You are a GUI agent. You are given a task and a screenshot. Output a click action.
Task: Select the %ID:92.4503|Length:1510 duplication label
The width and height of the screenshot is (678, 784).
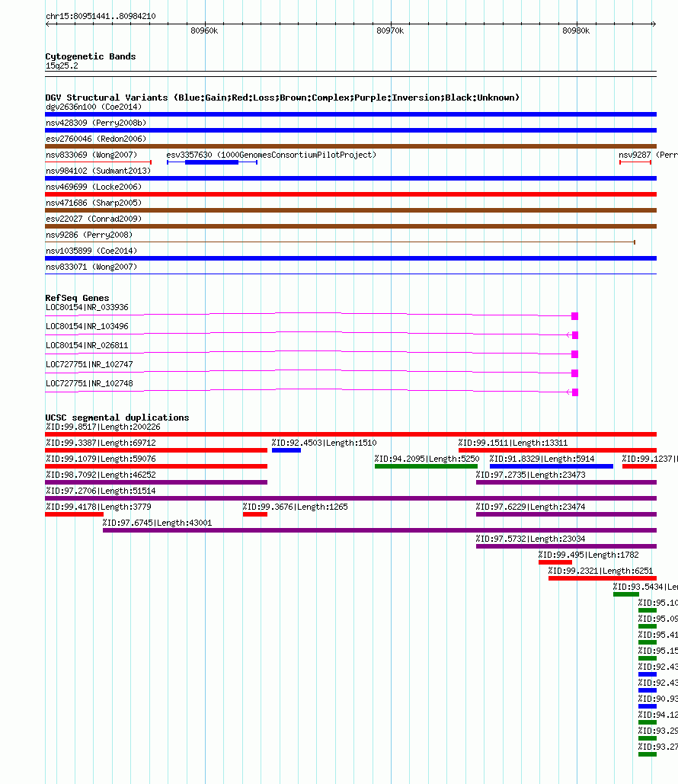click(x=324, y=443)
